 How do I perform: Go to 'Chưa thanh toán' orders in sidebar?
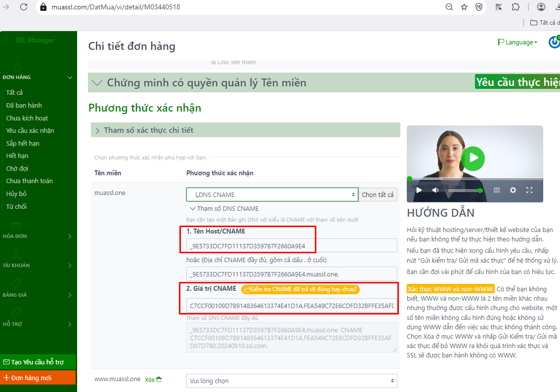(29, 181)
